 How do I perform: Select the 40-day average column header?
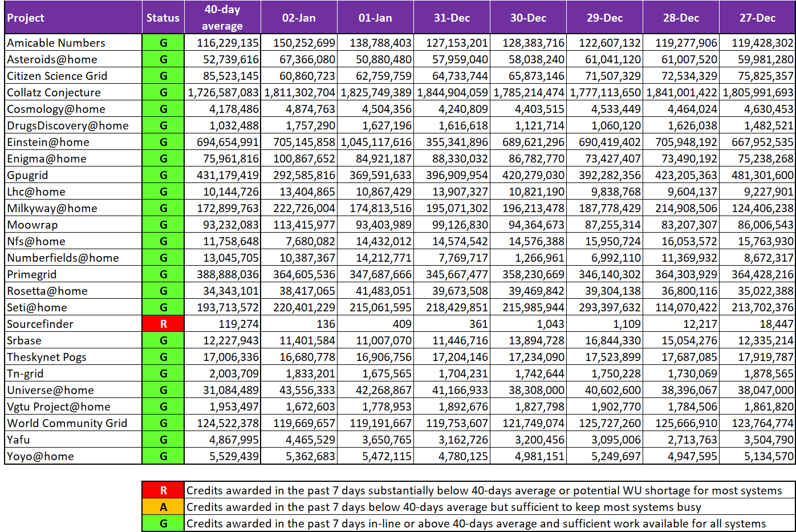point(222,18)
